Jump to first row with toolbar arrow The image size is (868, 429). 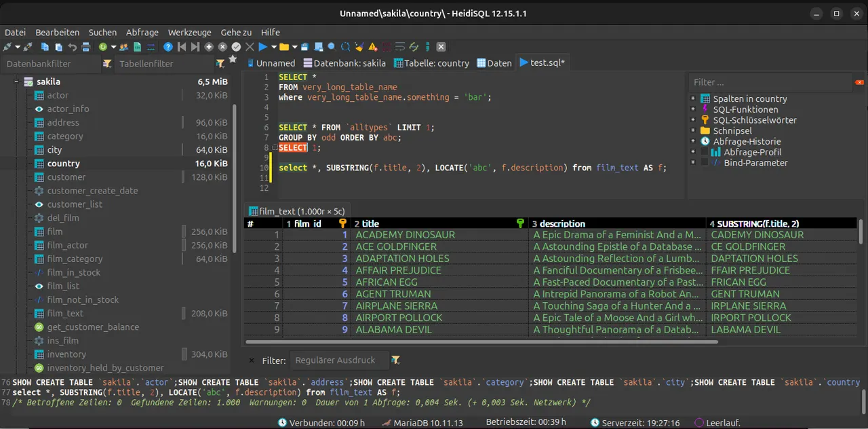click(x=182, y=47)
